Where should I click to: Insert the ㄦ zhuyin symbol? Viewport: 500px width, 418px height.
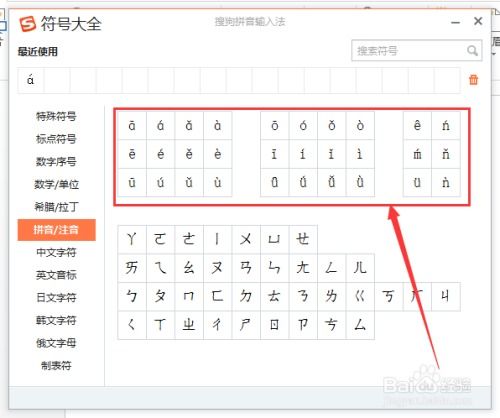(x=360, y=268)
